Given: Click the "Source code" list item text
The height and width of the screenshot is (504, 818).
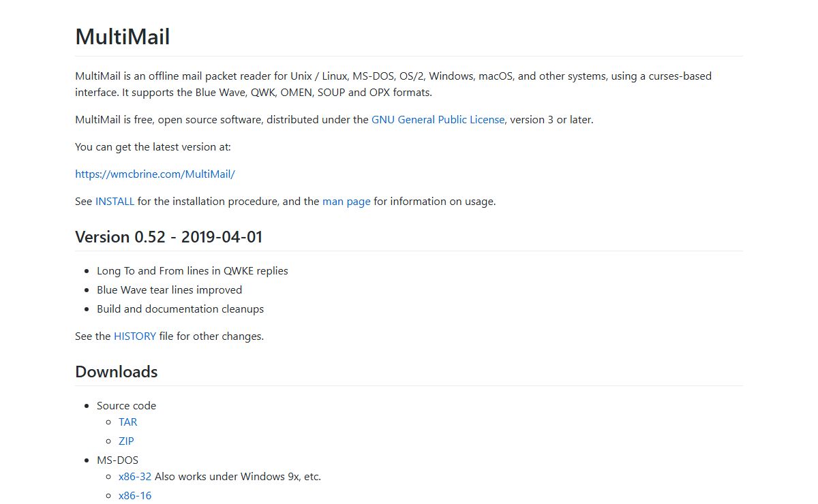Looking at the screenshot, I should pos(126,406).
